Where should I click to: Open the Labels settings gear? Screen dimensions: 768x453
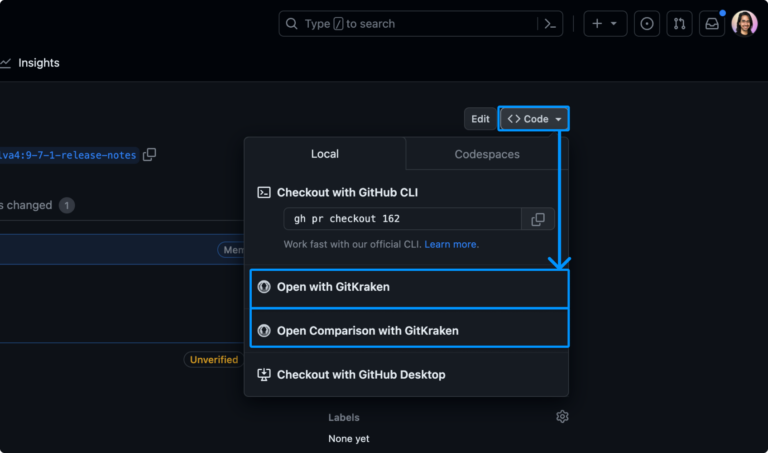coord(562,417)
